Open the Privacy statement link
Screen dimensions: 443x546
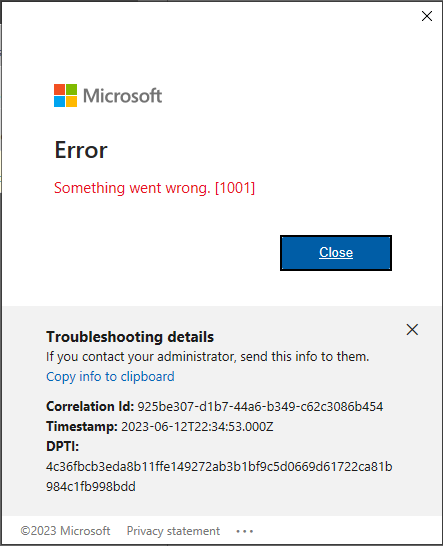tap(173, 531)
